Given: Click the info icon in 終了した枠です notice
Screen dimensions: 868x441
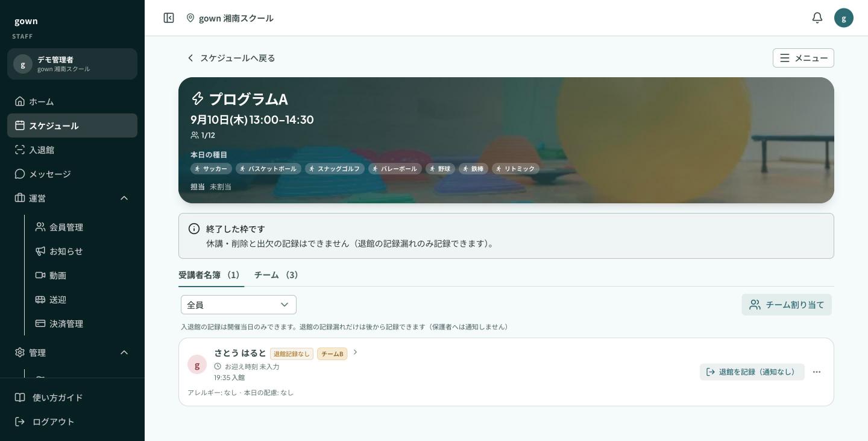Looking at the screenshot, I should 194,229.
